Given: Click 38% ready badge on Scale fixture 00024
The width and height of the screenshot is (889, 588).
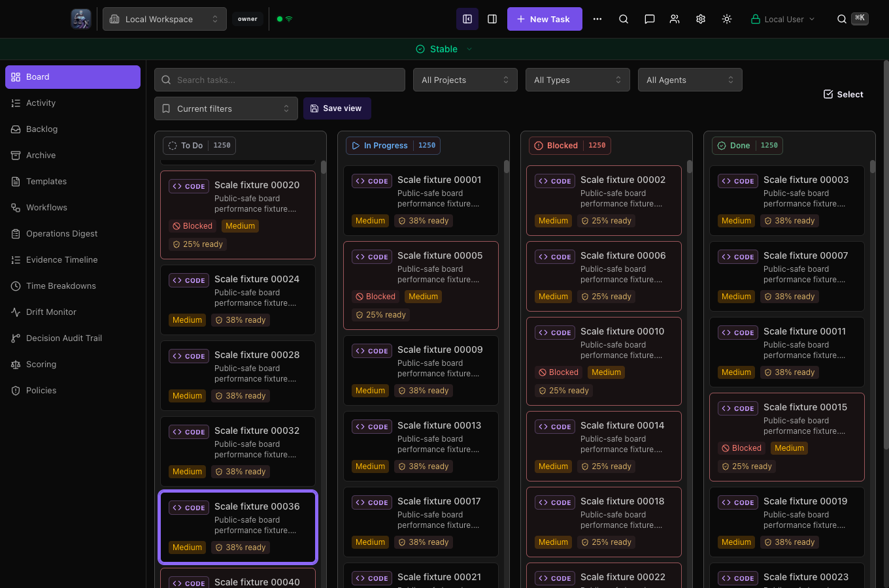Looking at the screenshot, I should (240, 320).
